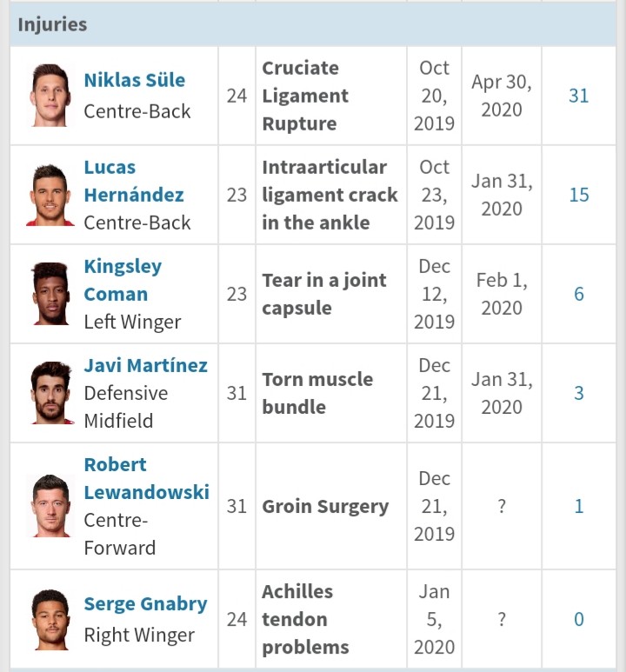The height and width of the screenshot is (672, 626).
Task: Click Robert Lewandowski's portrait photo
Action: point(50,506)
